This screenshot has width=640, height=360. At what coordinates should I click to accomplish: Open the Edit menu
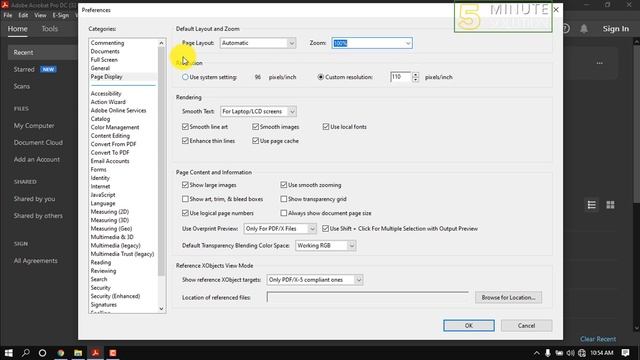coord(23,15)
